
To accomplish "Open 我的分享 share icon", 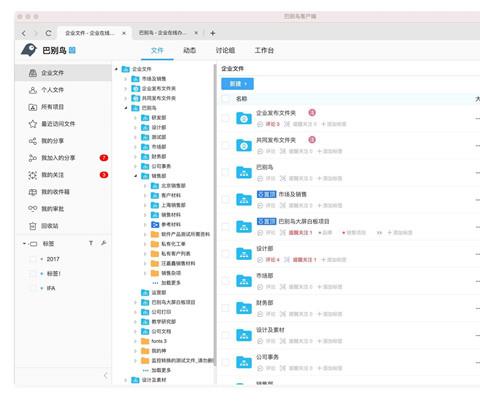I will [33, 141].
